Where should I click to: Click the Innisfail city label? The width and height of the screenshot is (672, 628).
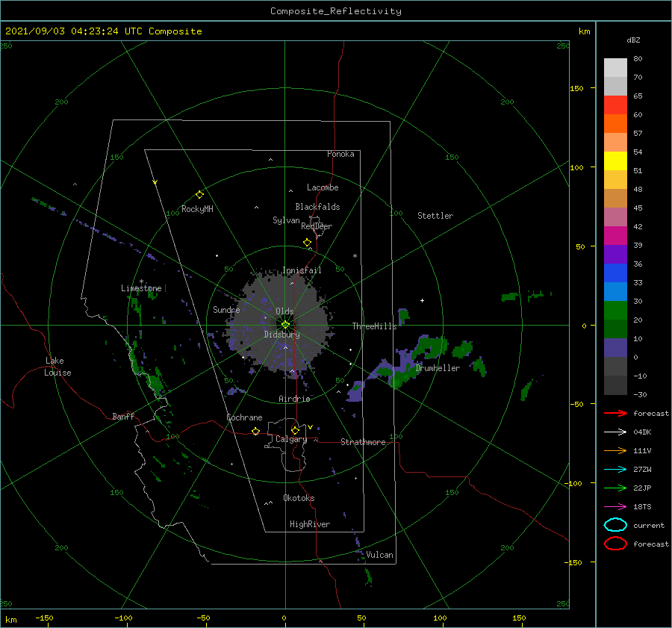(302, 270)
